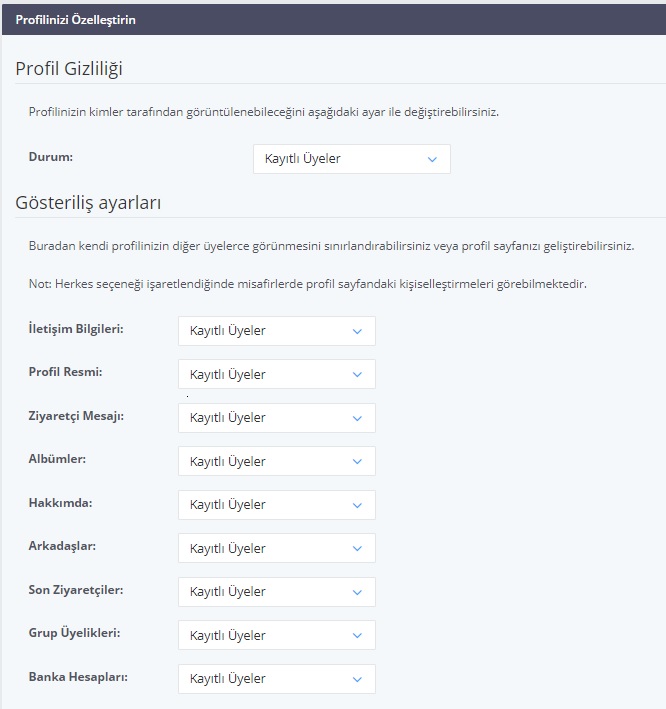This screenshot has width=666, height=709.
Task: Open the İletişim Bilgileri dropdown
Action: click(277, 331)
